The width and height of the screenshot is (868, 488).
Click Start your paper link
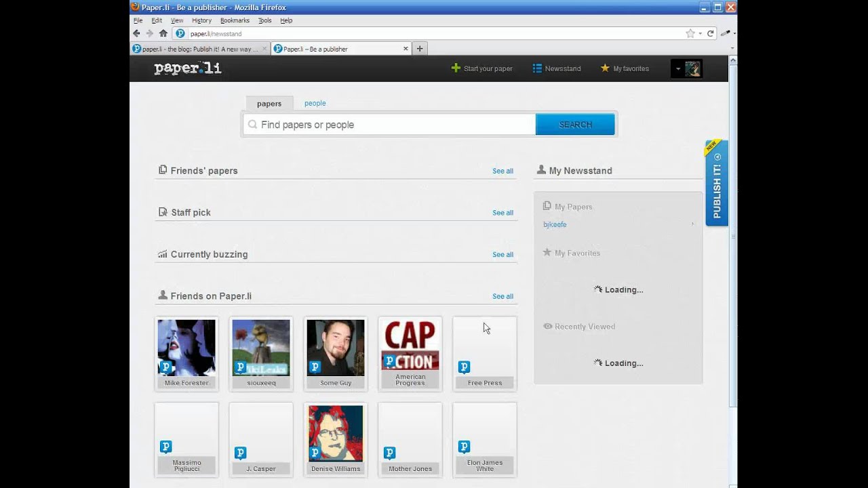pos(488,68)
